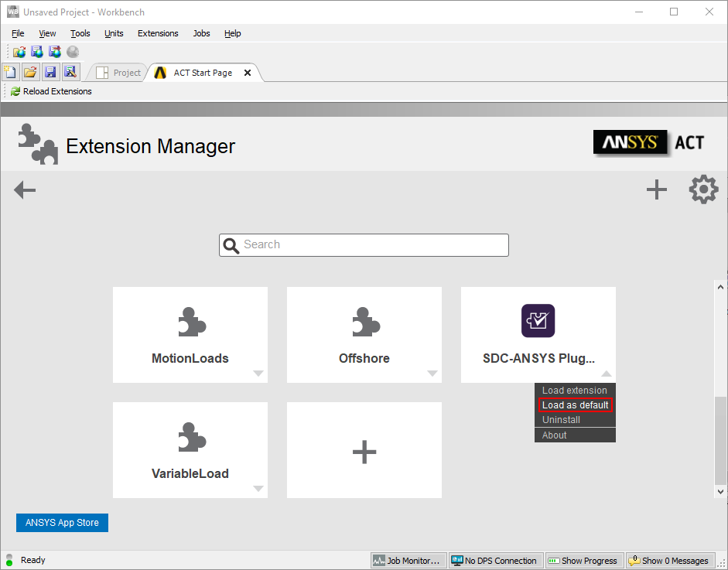This screenshot has width=728, height=570.
Task: Click the scrollbar down arrow
Action: pyautogui.click(x=720, y=492)
